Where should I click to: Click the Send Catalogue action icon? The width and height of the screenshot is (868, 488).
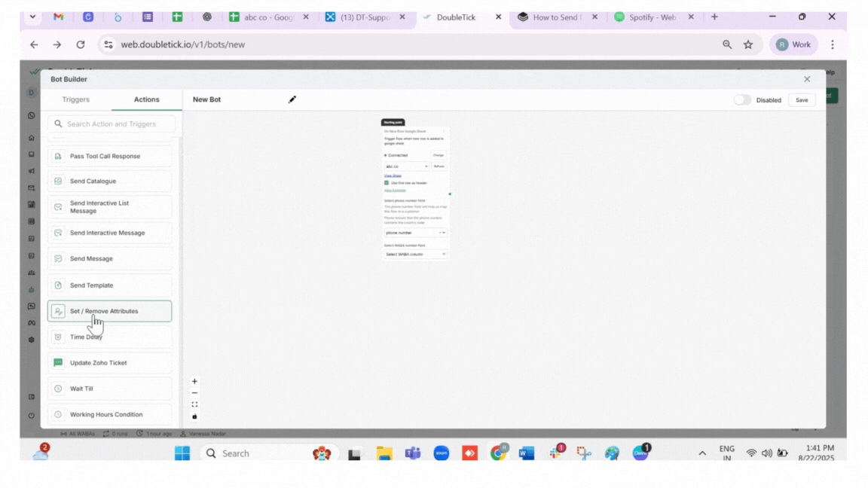(58, 181)
